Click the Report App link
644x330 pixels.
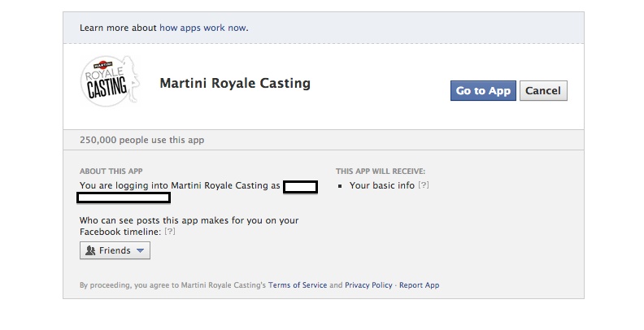coord(420,284)
